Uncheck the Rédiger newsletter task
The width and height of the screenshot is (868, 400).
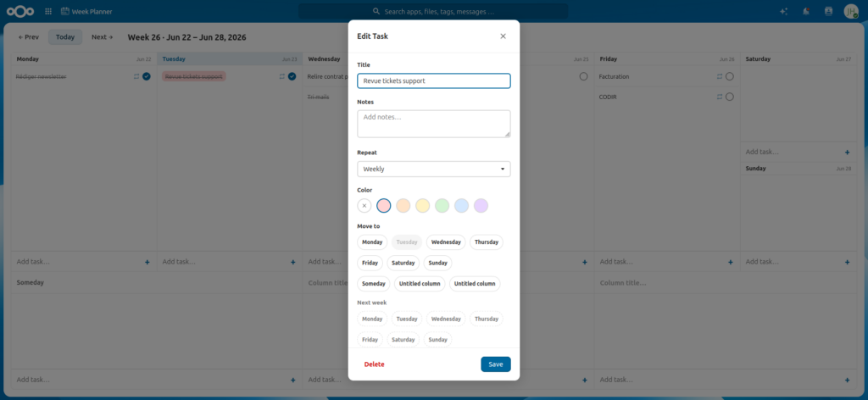click(x=146, y=76)
